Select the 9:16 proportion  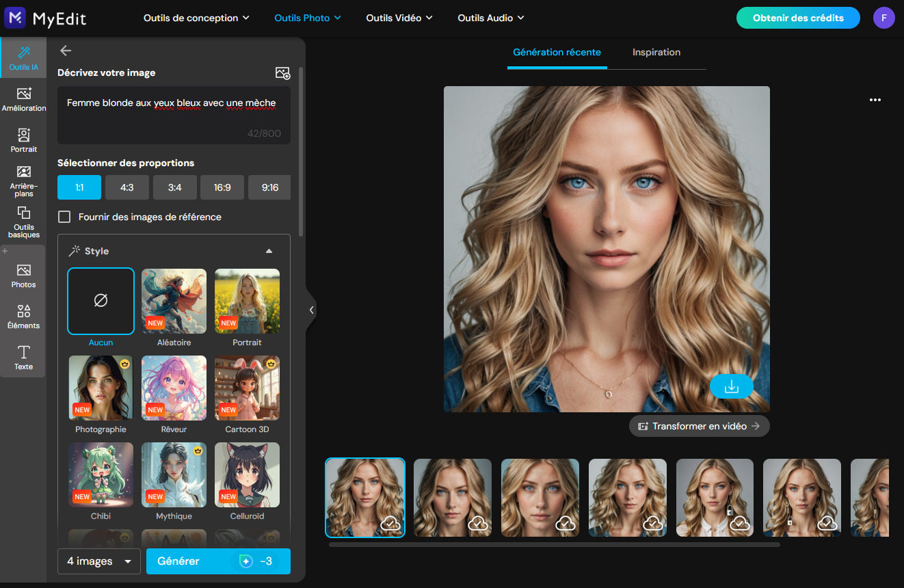click(269, 187)
